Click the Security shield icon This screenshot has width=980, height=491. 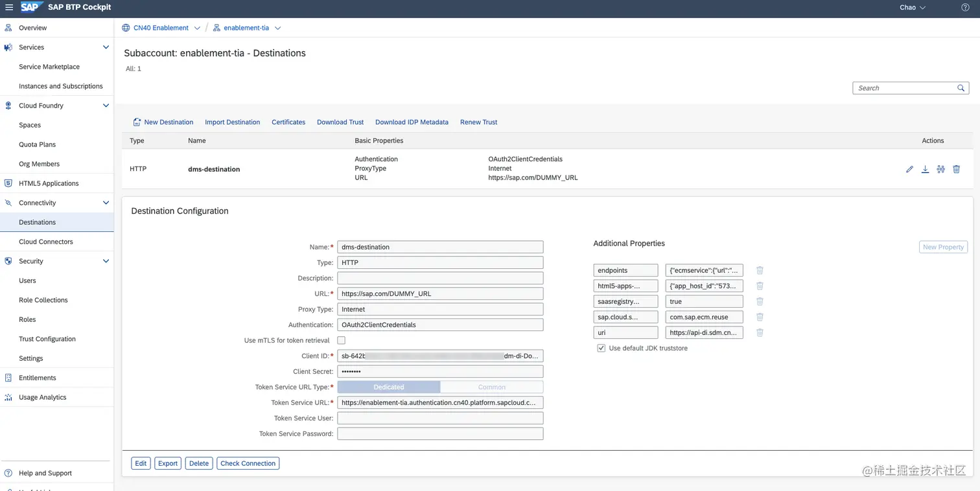pyautogui.click(x=8, y=261)
